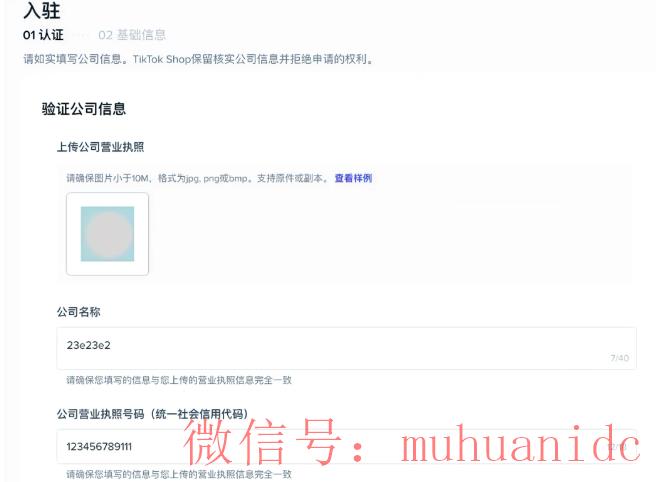Click the 上传公司营业执照 section label
656x482 pixels.
coord(100,147)
